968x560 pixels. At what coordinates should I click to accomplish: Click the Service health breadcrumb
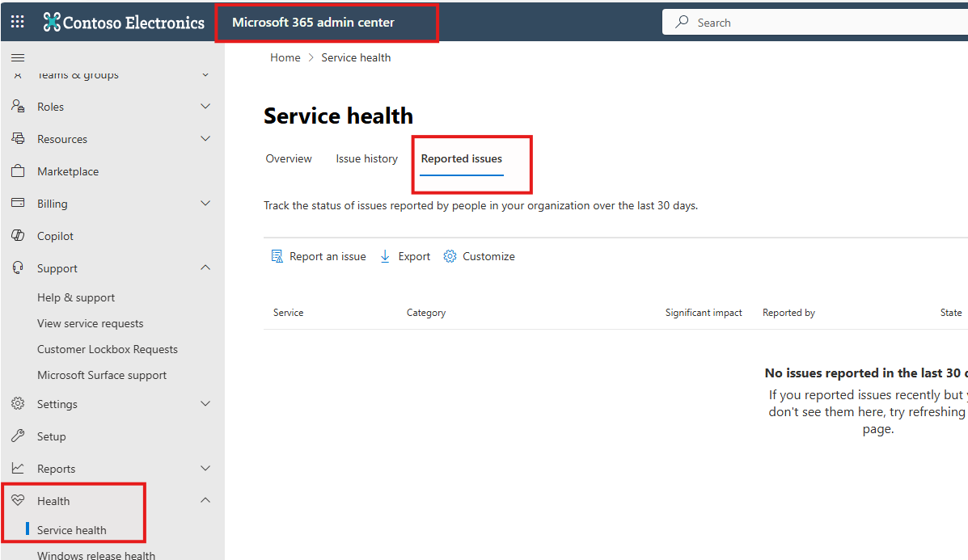pos(356,57)
